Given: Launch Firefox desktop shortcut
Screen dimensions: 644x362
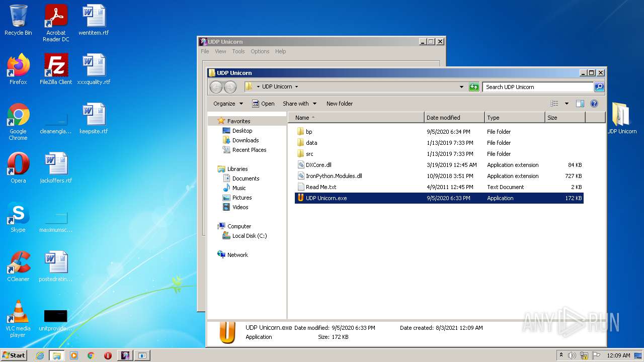Looking at the screenshot, I should point(18,69).
